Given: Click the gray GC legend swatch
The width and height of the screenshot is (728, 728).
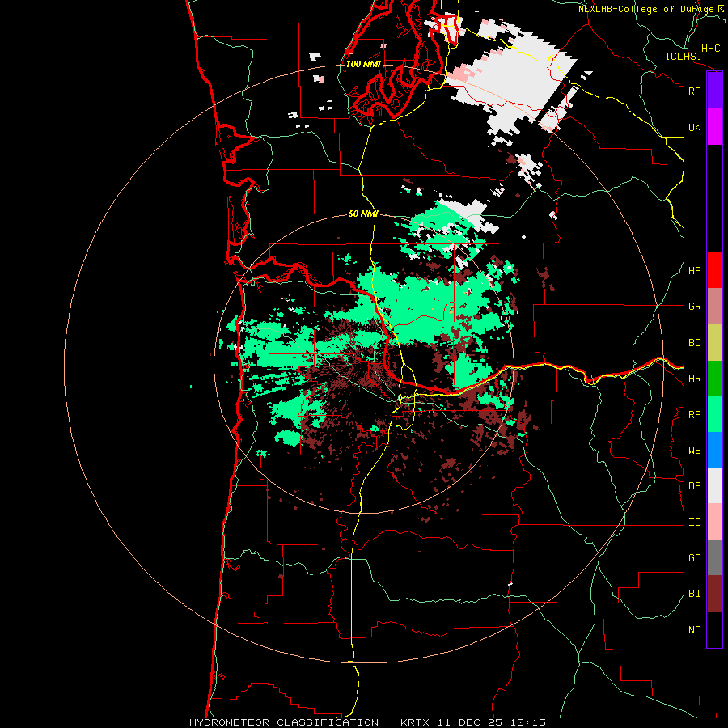Looking at the screenshot, I should (714, 557).
